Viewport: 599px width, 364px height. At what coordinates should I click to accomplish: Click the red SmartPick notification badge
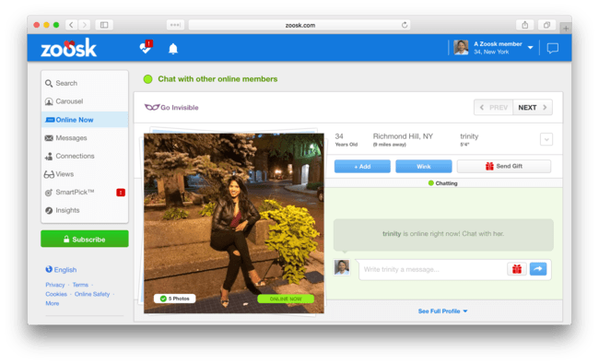(x=121, y=193)
